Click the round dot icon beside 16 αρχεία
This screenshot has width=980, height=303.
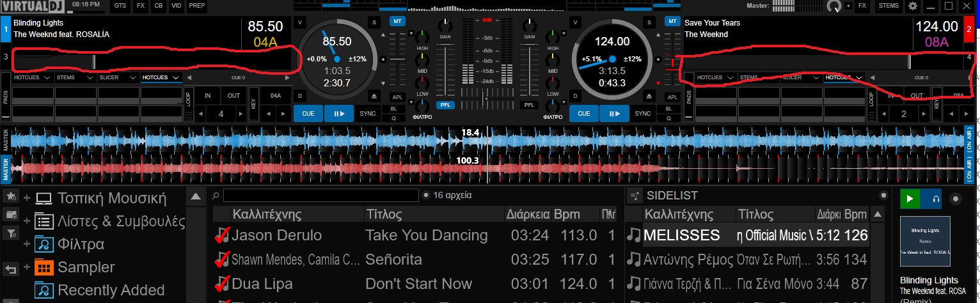point(426,195)
